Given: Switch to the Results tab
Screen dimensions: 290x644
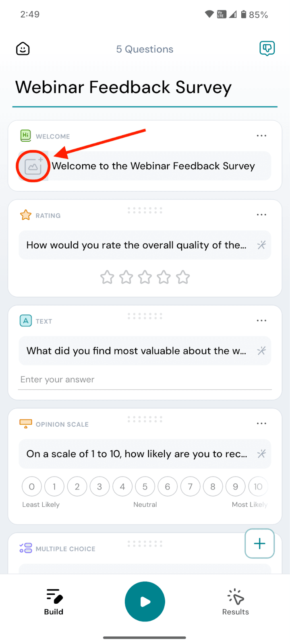Looking at the screenshot, I should (x=236, y=602).
